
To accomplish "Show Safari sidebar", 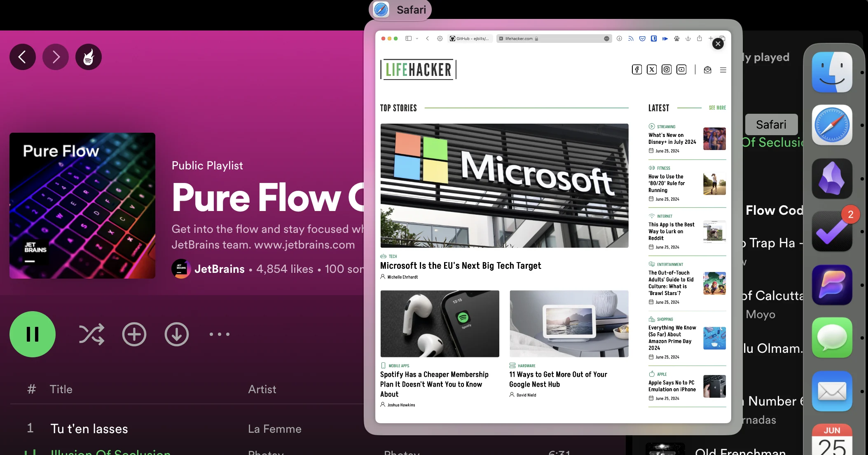I will pyautogui.click(x=409, y=38).
